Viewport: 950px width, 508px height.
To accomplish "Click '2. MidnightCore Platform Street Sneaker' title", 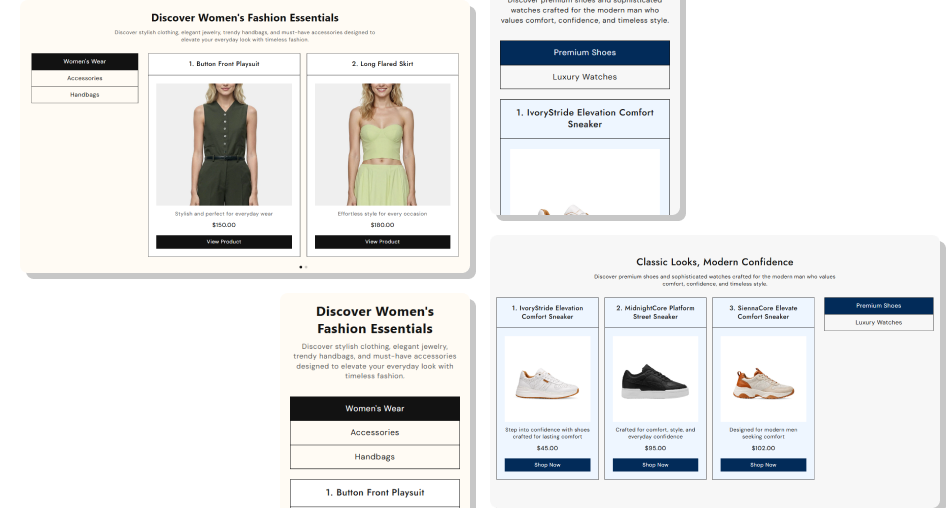I will tap(655, 312).
